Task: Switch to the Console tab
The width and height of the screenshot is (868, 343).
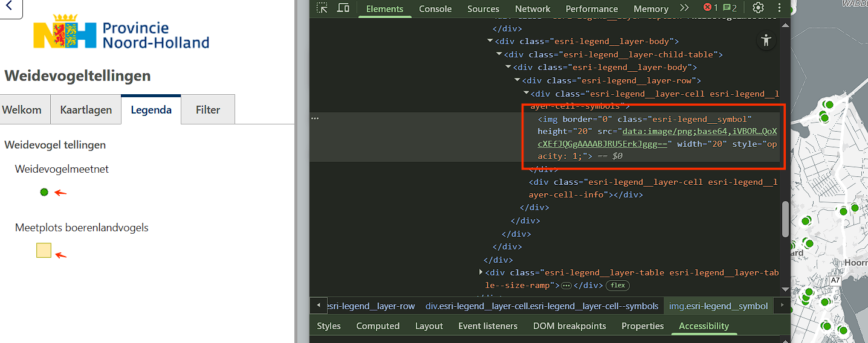Action: [435, 9]
